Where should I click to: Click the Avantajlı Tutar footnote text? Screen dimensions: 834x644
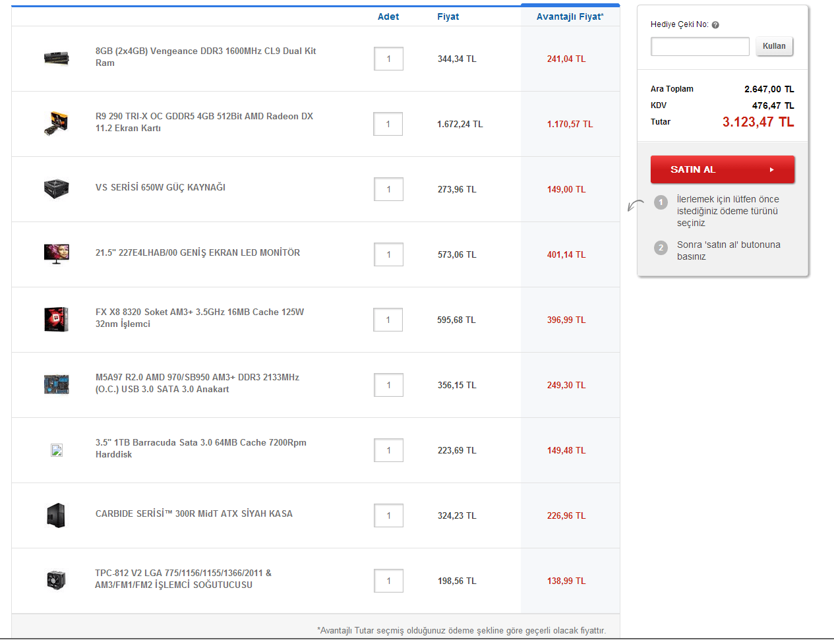[462, 630]
